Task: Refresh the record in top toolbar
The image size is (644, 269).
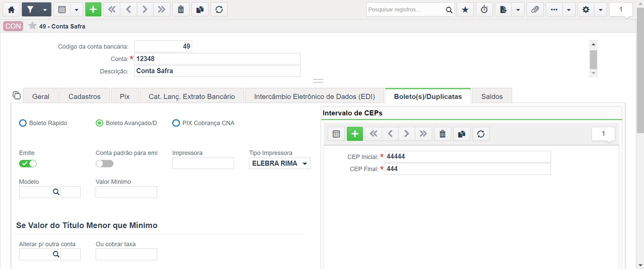Action: [219, 9]
